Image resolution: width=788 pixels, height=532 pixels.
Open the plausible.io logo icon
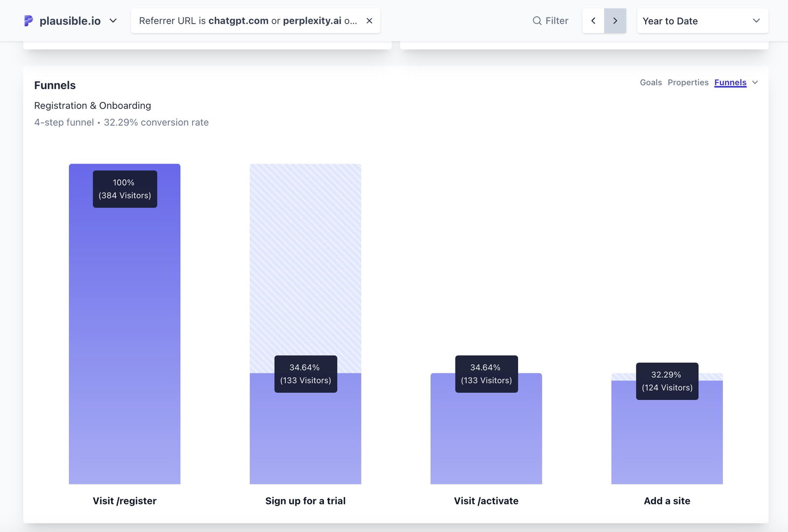(28, 21)
